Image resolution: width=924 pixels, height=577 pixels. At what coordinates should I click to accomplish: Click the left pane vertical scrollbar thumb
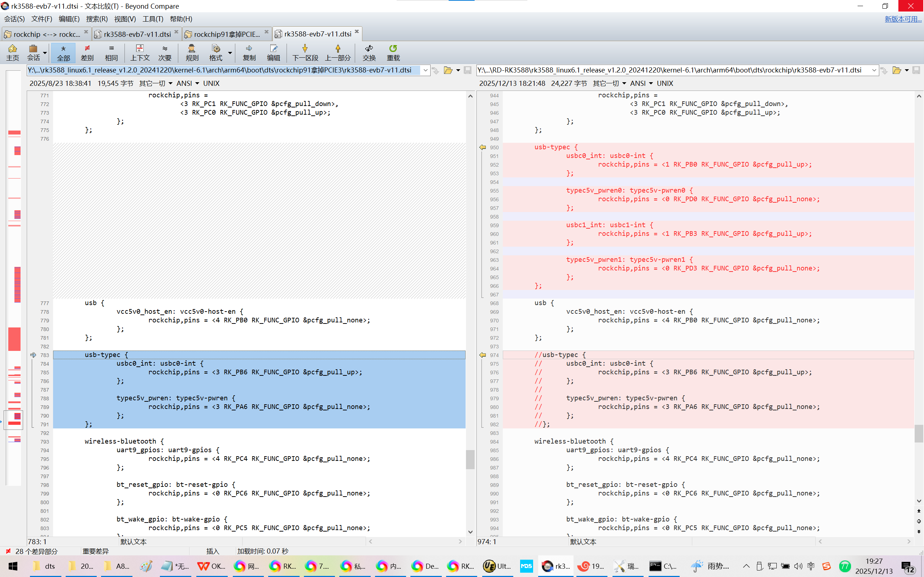tap(470, 459)
